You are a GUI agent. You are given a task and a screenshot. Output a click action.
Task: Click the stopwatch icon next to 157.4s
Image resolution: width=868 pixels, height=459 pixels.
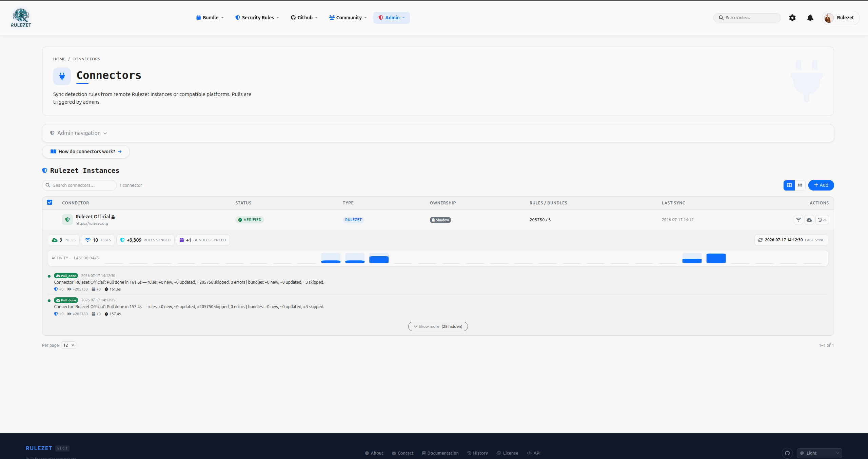[106, 314]
